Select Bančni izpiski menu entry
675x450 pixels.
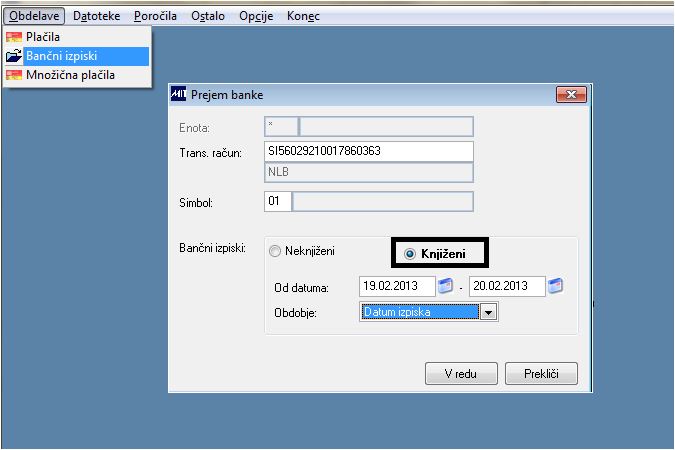click(77, 56)
